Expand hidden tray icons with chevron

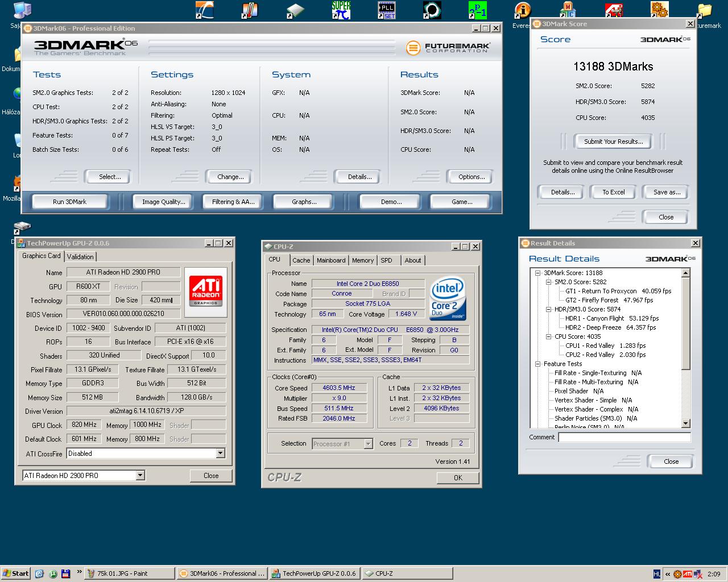pyautogui.click(x=668, y=574)
